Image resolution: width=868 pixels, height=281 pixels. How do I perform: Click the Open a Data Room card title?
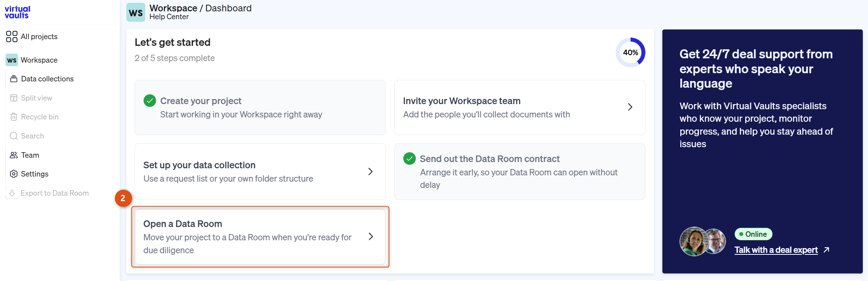point(183,223)
